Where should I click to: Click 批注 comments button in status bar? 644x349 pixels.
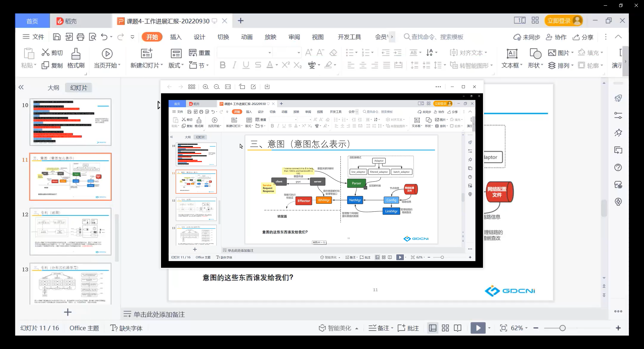point(408,328)
